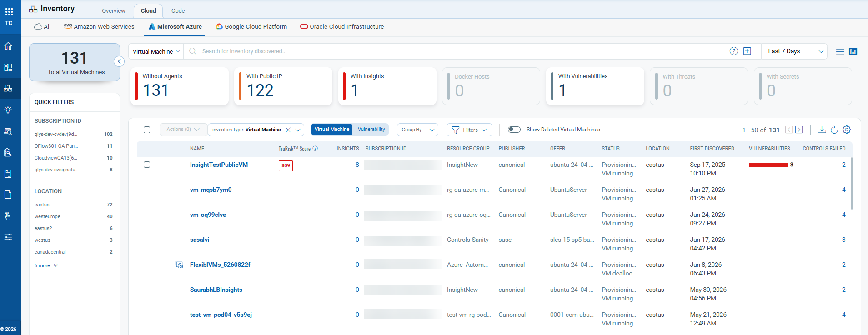Open the Overview tab
Viewport: 868px width, 335px height.
[x=114, y=10]
